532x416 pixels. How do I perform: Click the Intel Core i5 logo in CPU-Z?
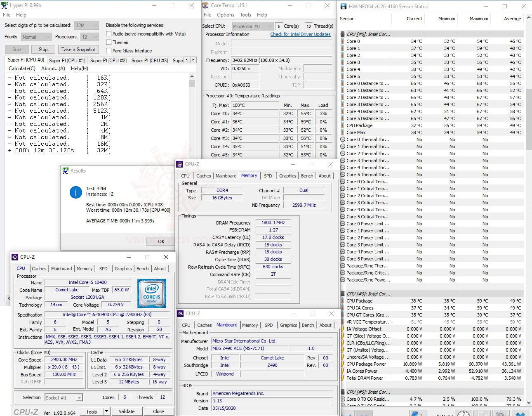coord(152,293)
